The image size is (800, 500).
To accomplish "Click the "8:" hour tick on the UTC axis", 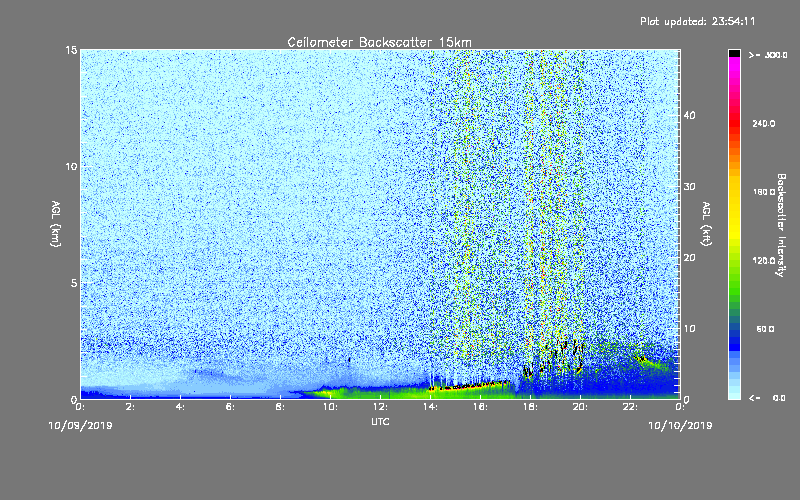I will click(281, 407).
